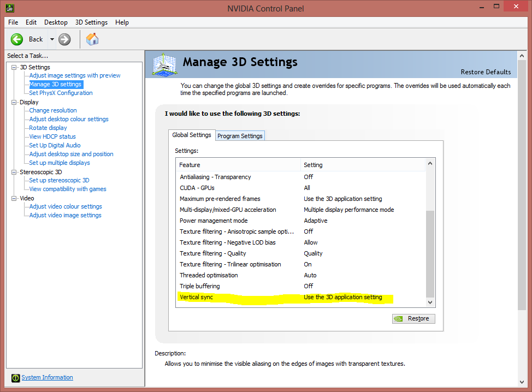Viewport: 532px width, 392px height.
Task: Select Texture filtering - Anisotropic sample row
Action: 301,231
